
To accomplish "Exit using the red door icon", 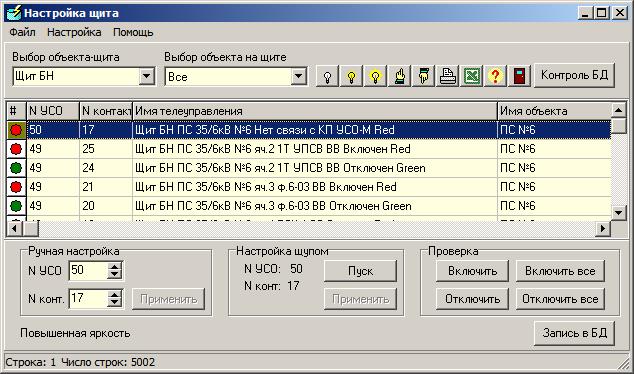I will click(519, 76).
